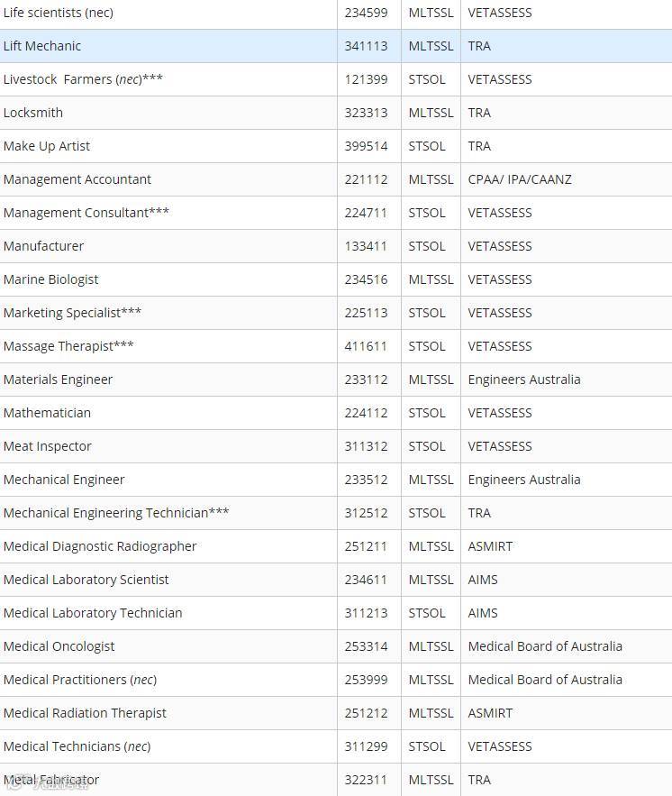
Task: Select the Mathematician row
Action: click(x=336, y=413)
